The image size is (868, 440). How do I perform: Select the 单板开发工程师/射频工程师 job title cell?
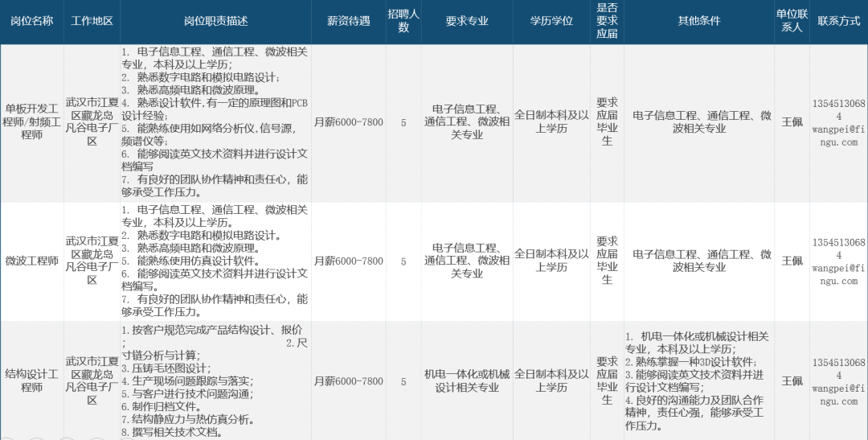pyautogui.click(x=32, y=122)
